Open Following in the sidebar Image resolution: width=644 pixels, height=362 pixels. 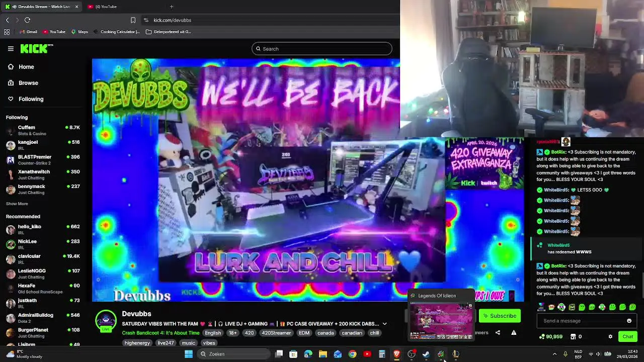26,99
